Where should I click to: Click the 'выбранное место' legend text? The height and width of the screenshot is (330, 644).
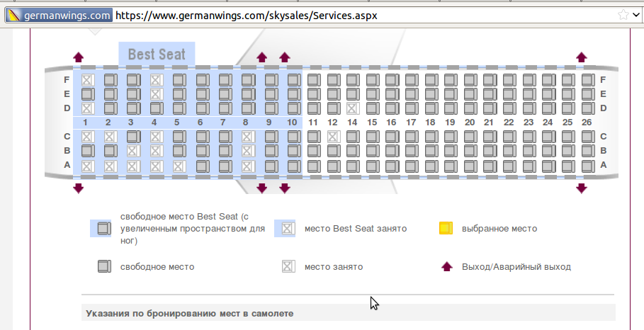click(x=499, y=229)
